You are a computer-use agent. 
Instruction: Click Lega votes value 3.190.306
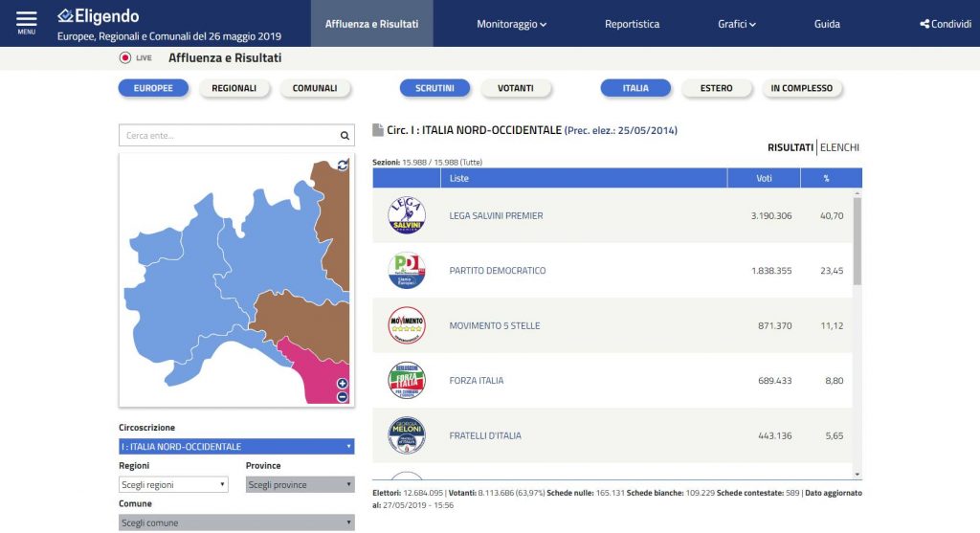771,215
